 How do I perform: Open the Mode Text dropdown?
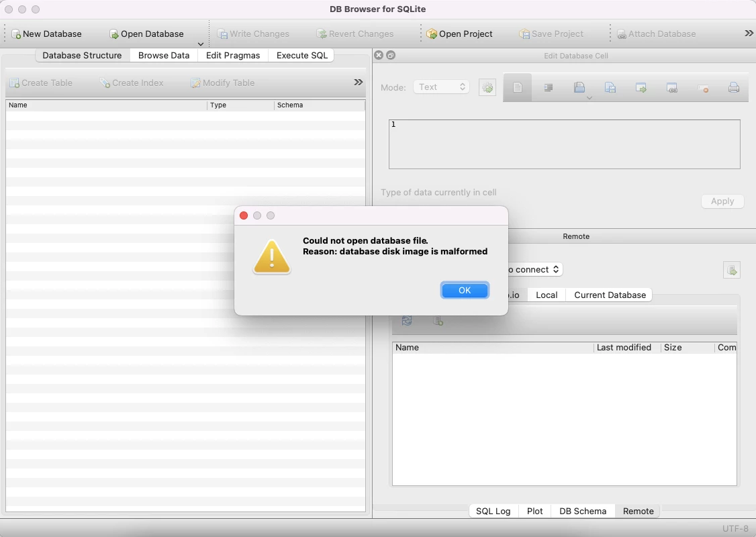(x=441, y=87)
